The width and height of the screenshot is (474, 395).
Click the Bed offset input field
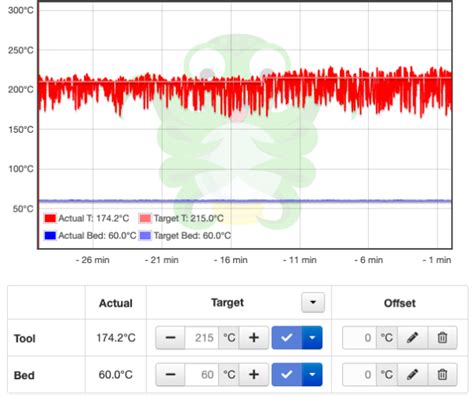[360, 374]
